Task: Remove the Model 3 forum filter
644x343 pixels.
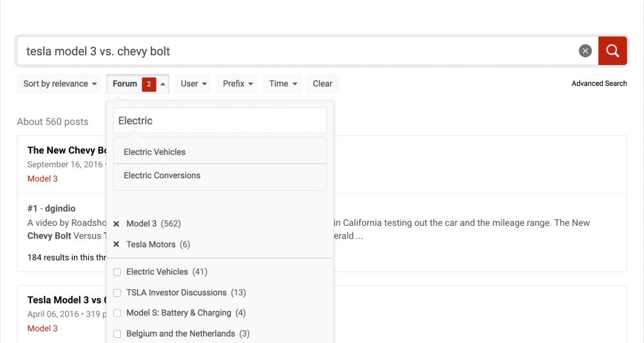Action: [x=116, y=224]
